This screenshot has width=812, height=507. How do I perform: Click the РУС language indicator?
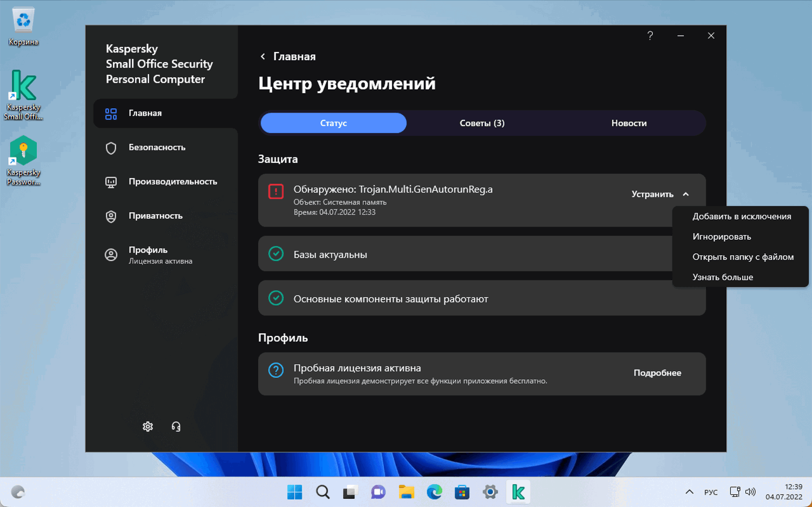(711, 492)
